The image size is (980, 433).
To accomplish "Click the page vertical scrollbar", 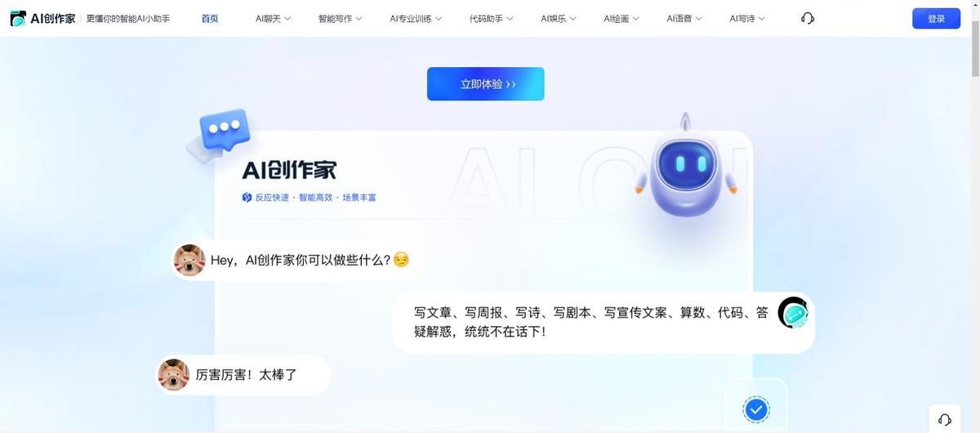I will [974, 216].
